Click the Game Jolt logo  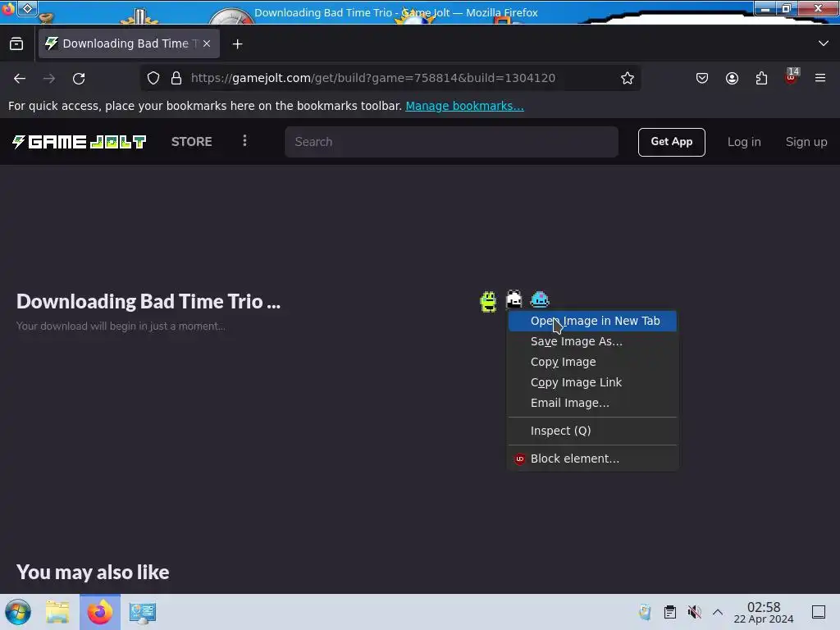(80, 142)
